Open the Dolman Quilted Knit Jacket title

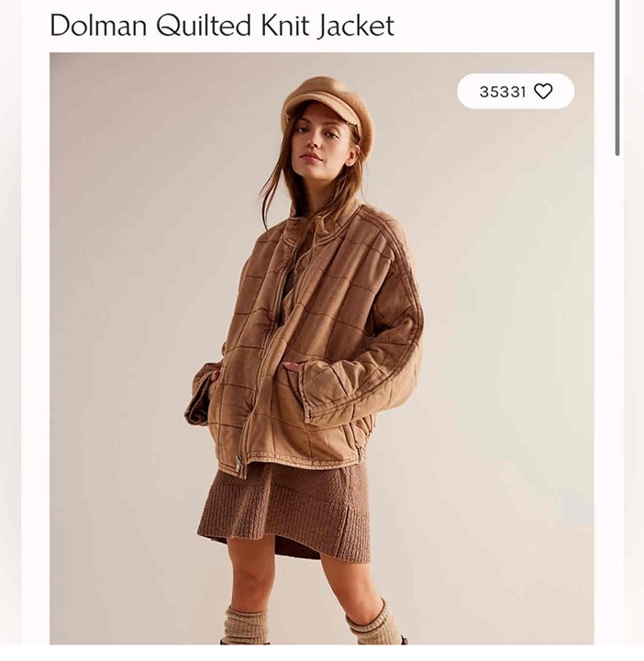tap(222, 26)
